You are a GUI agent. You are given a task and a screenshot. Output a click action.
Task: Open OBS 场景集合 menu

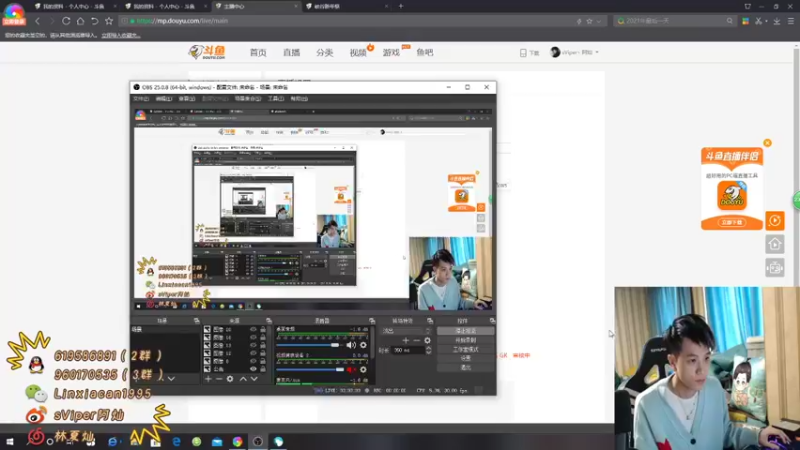point(248,98)
